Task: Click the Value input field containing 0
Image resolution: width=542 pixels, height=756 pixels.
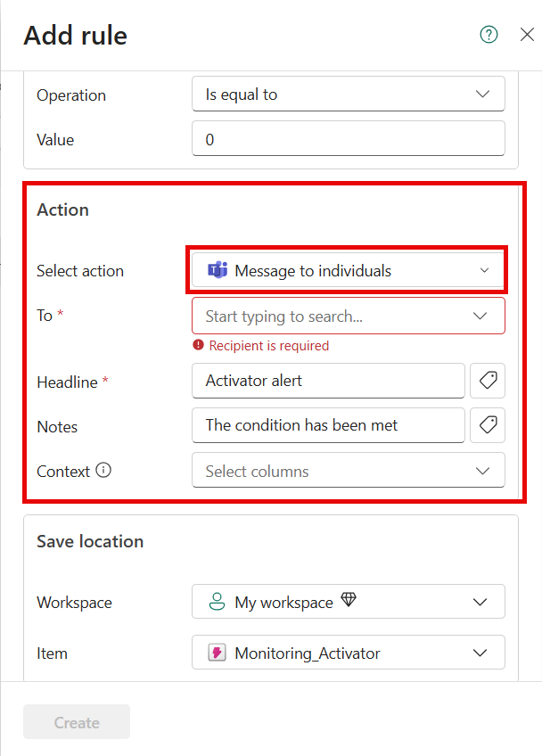Action: tap(349, 139)
